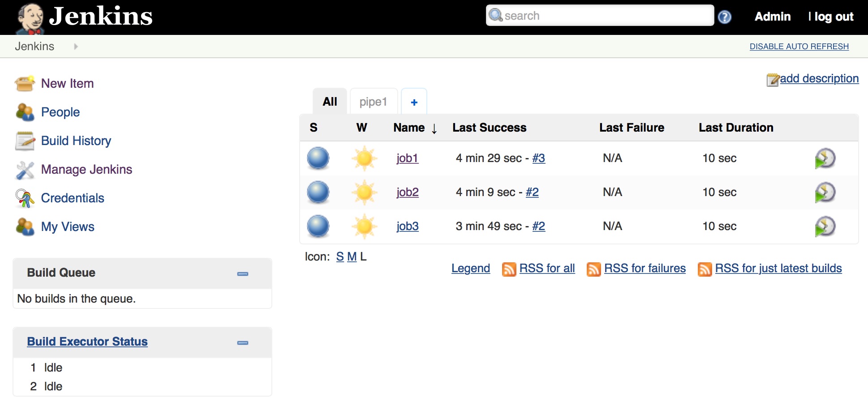Screen dimensions: 868x419
Task: Click job1's sunny weather icon
Action: (365, 158)
